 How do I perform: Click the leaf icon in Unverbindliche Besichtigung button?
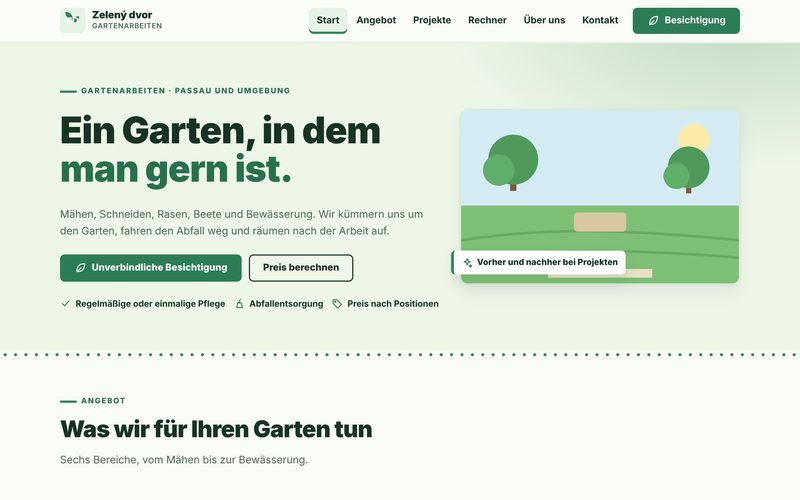coord(81,268)
